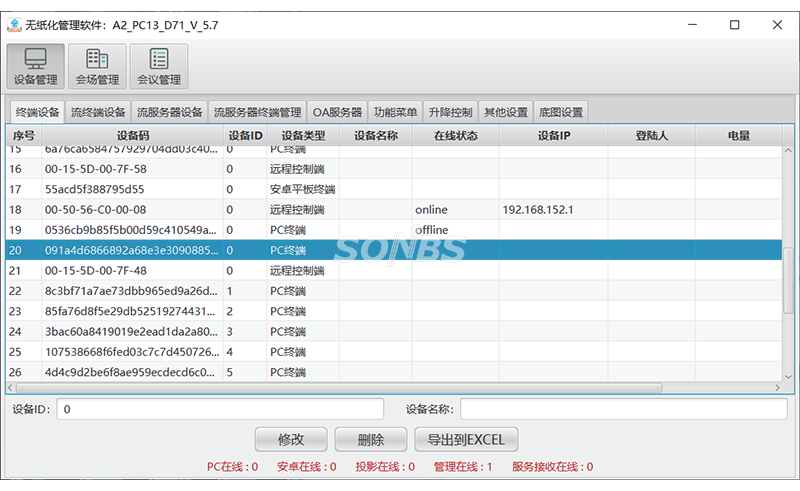Go to the 升降控制 tab
800x491 pixels.
449,112
